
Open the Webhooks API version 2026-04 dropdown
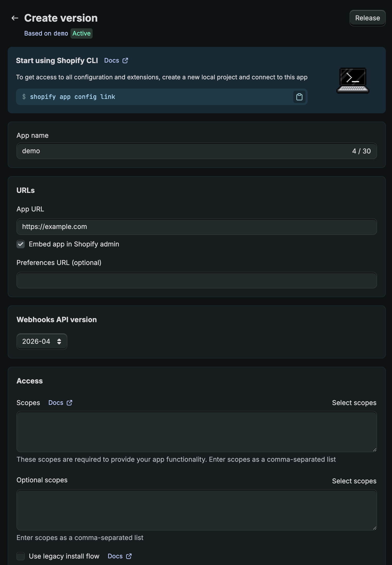tap(42, 341)
